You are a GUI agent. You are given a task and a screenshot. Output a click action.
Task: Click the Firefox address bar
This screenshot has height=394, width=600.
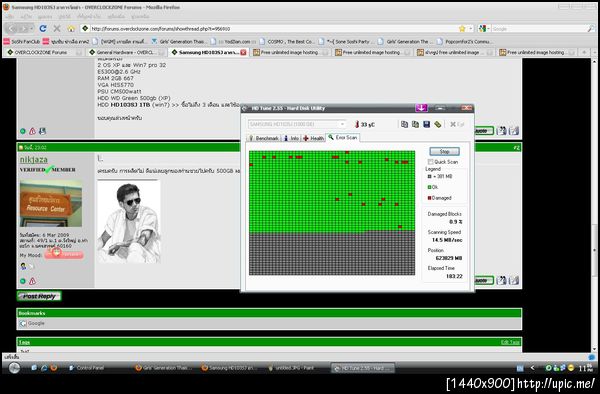coord(272,29)
